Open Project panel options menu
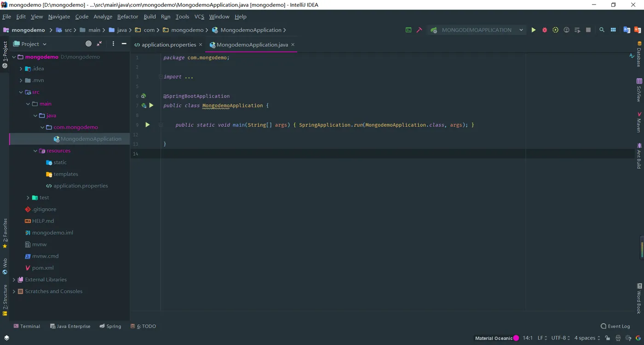The height and width of the screenshot is (345, 644). click(113, 44)
